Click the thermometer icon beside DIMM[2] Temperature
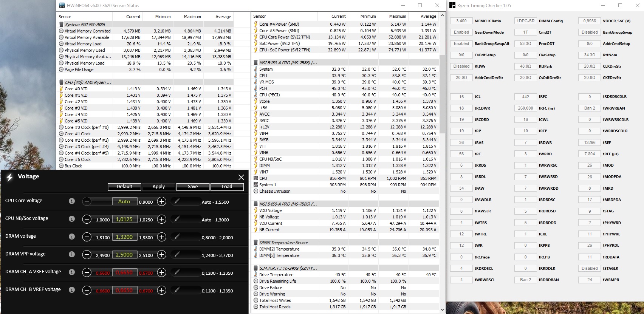The width and height of the screenshot is (644, 314). point(256,249)
